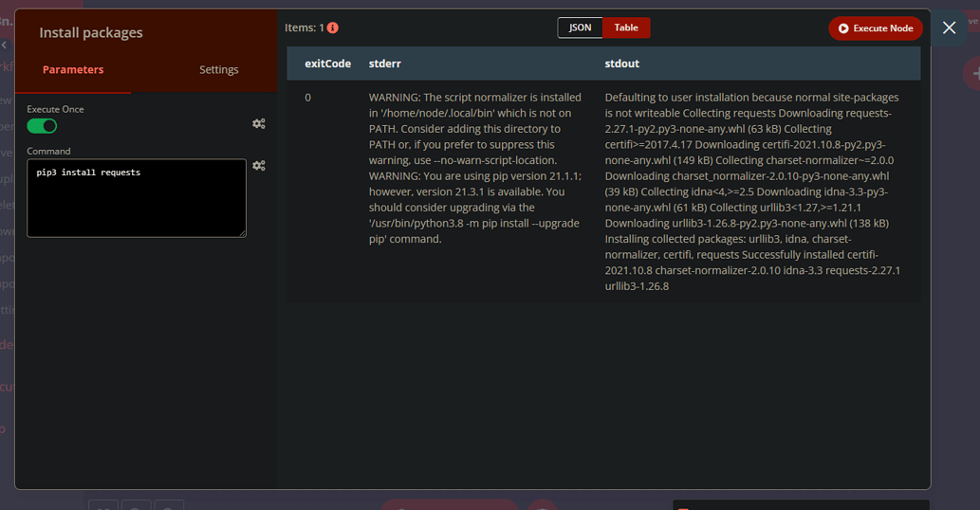Click the Execute Once label
The image size is (980, 510).
(55, 109)
